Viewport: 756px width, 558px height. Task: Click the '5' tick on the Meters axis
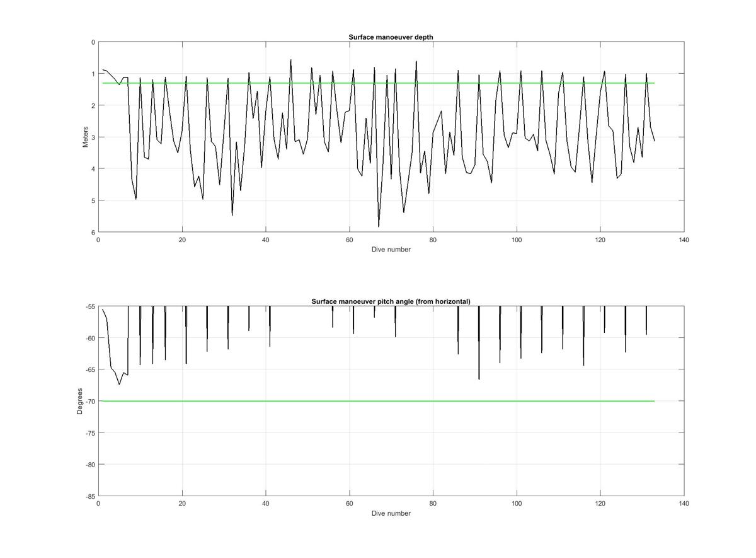pos(93,201)
